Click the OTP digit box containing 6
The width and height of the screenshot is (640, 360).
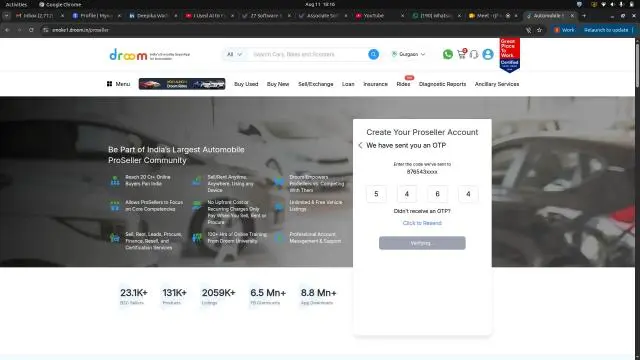437,194
